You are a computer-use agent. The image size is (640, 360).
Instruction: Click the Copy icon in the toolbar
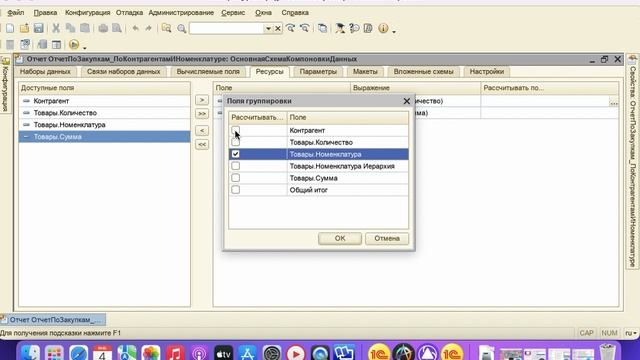70,28
